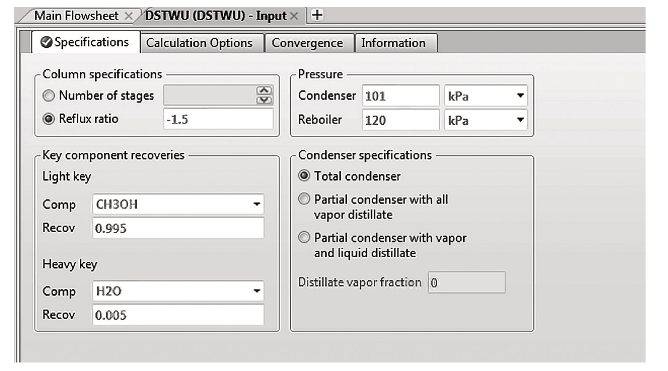Switch to the Main Flowsheet tab

pyautogui.click(x=76, y=16)
